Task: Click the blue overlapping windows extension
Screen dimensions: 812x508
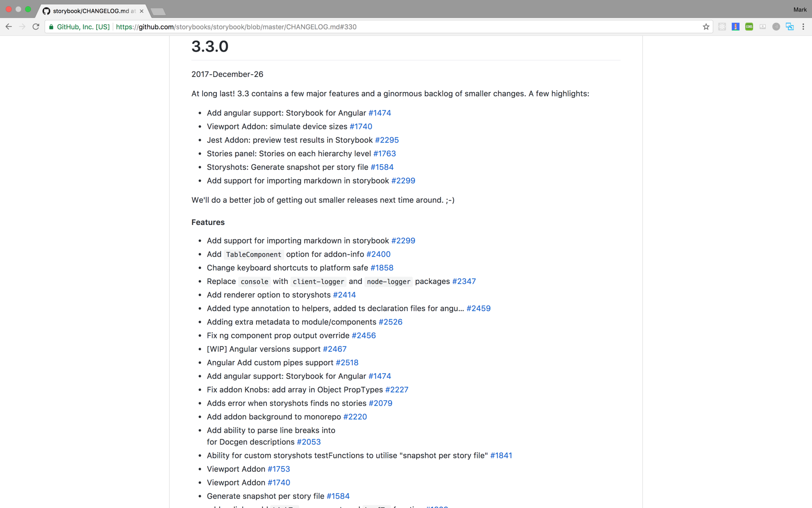Action: [789, 27]
